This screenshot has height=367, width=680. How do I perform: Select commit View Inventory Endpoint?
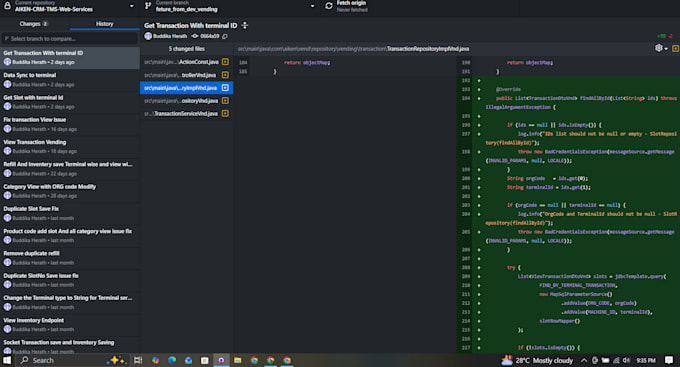click(x=69, y=325)
